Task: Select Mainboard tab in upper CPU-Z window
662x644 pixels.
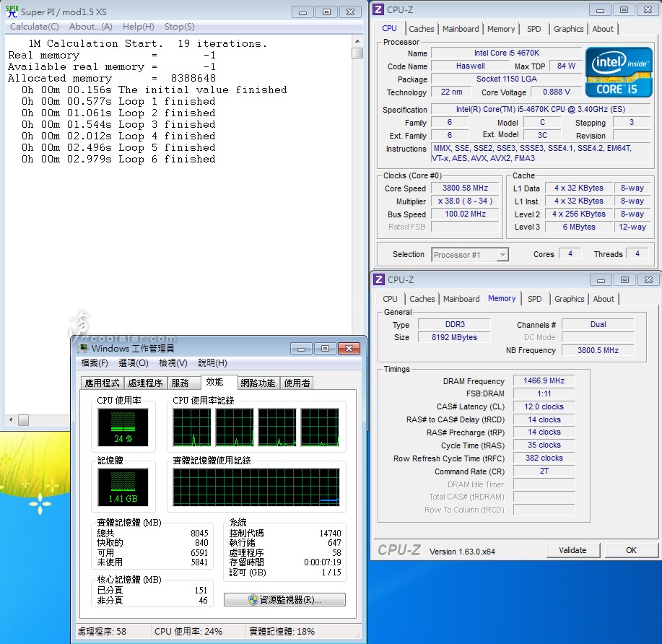Action: point(461,29)
